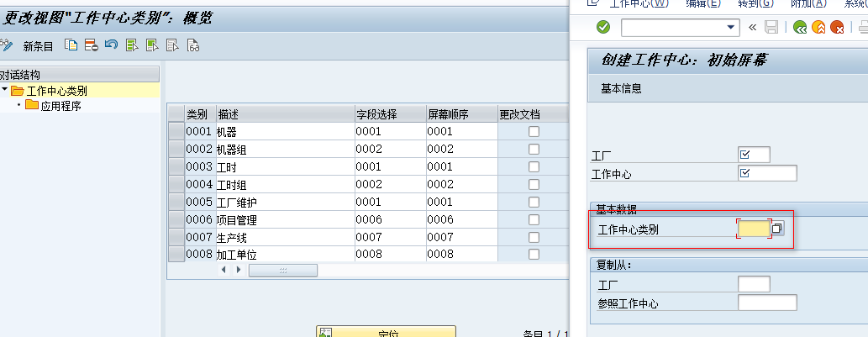Click the 定位 button below table
Screen dimensions: 868x337
click(x=386, y=331)
